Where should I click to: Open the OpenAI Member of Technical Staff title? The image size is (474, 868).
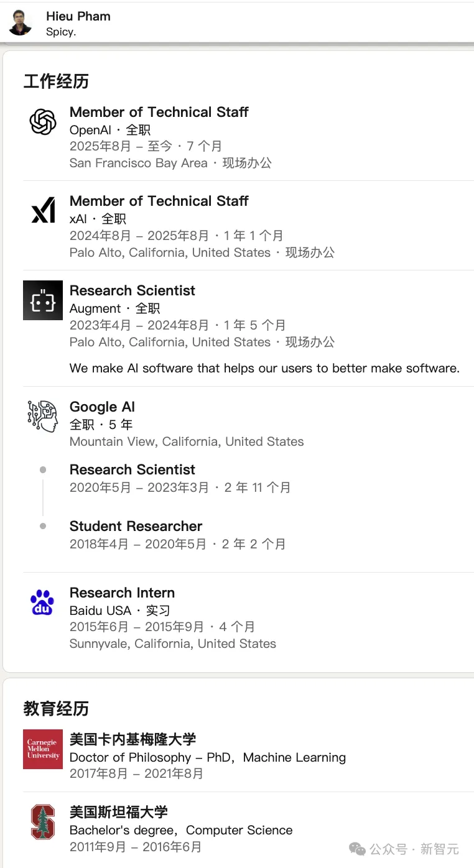tap(159, 112)
